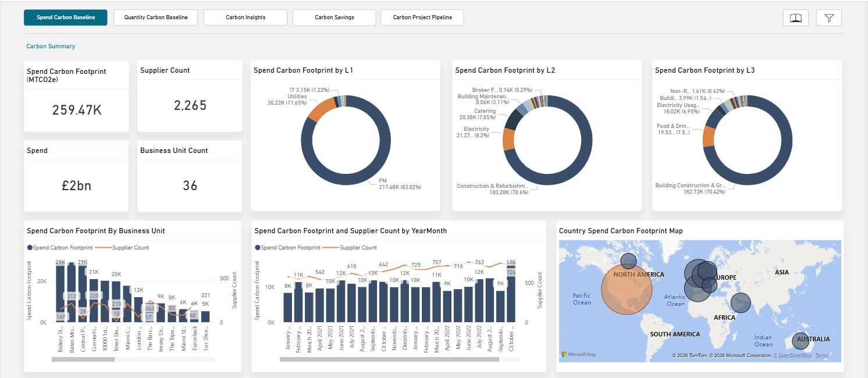Click the Catering 20.38K label in L2 chart
Image resolution: width=868 pixels, height=378 pixels.
coord(477,114)
